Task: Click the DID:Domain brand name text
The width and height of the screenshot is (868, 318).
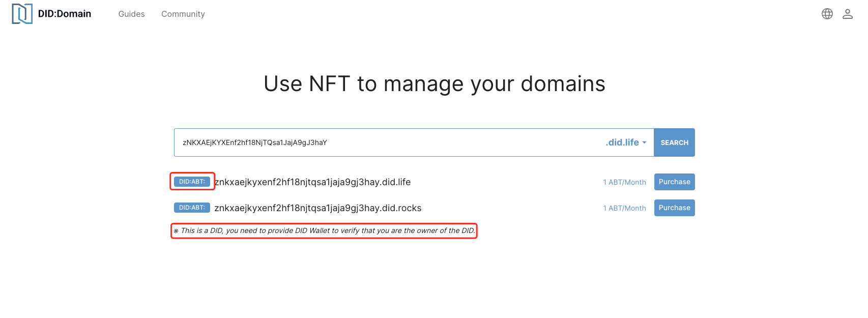Action: coord(65,14)
